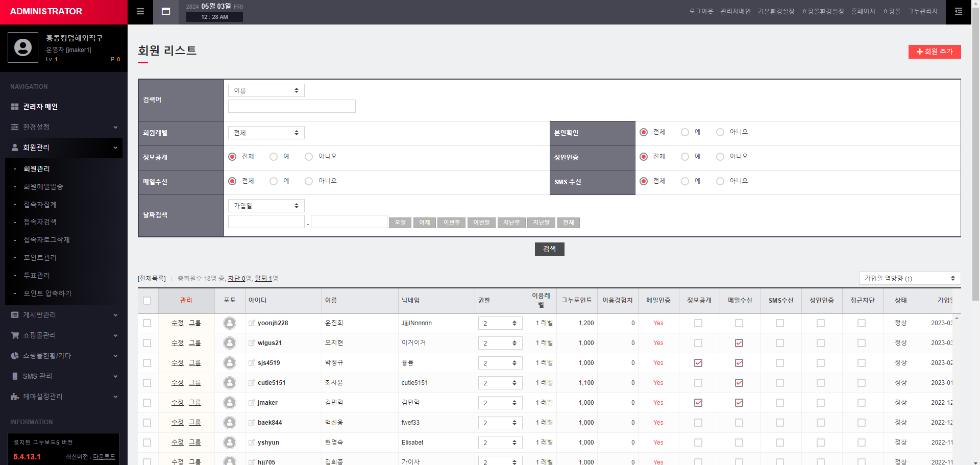This screenshot has height=465, width=980.
Task: Open the right side panel list icon
Action: (x=958, y=12)
